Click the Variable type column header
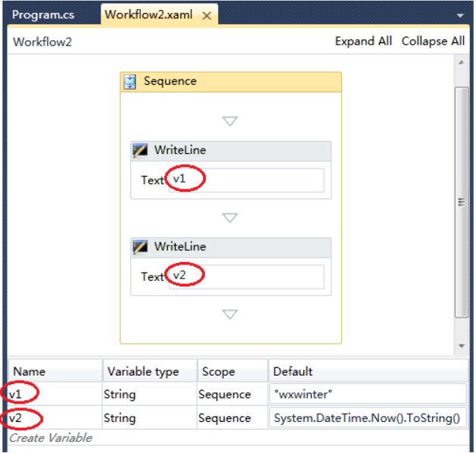476x453 pixels. pyautogui.click(x=150, y=371)
